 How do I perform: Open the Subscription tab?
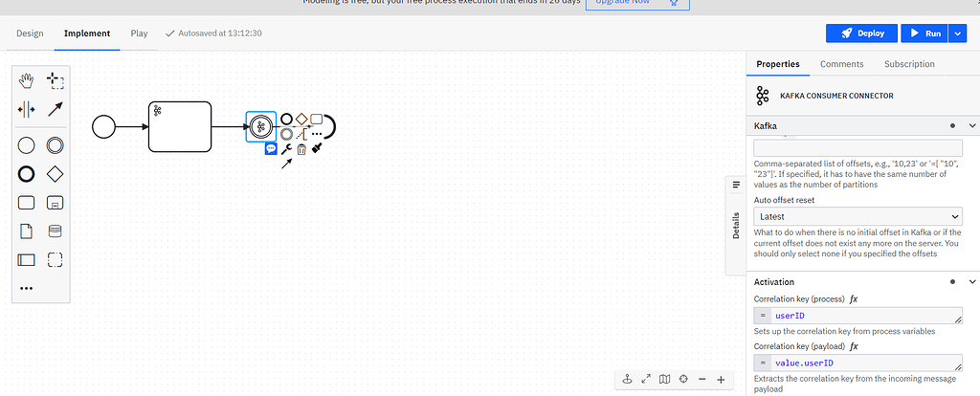click(x=909, y=64)
